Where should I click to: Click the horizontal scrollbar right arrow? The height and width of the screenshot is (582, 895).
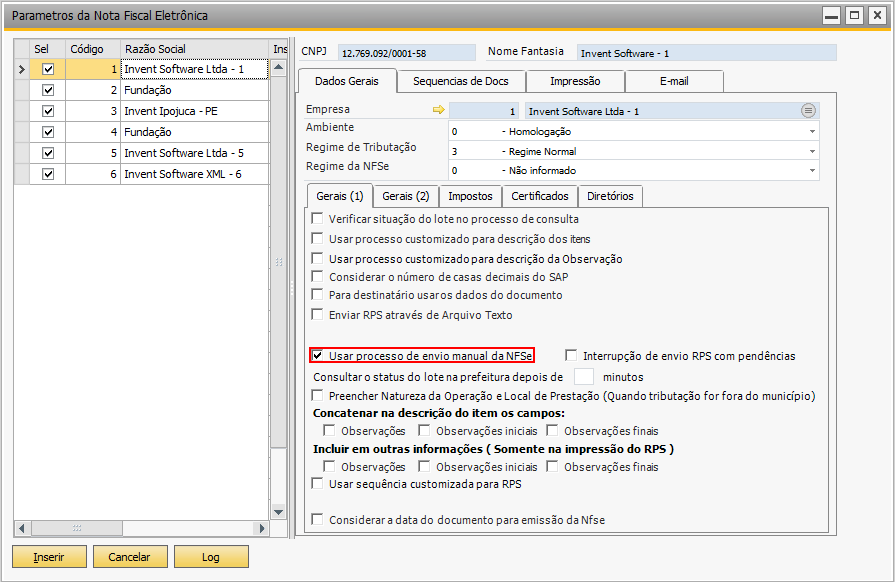click(261, 528)
